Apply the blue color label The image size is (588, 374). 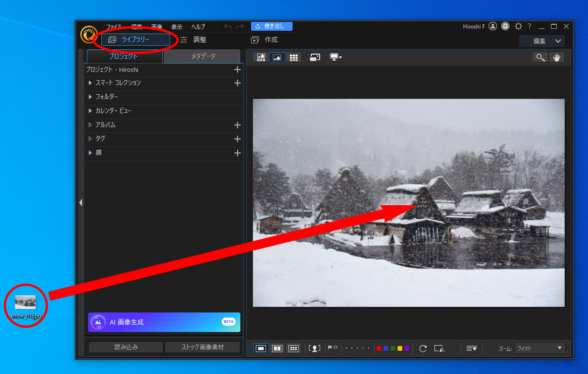click(386, 348)
